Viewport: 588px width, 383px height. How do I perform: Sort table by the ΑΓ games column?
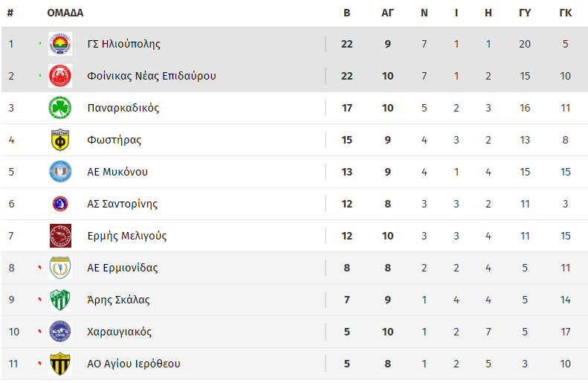[x=387, y=13]
